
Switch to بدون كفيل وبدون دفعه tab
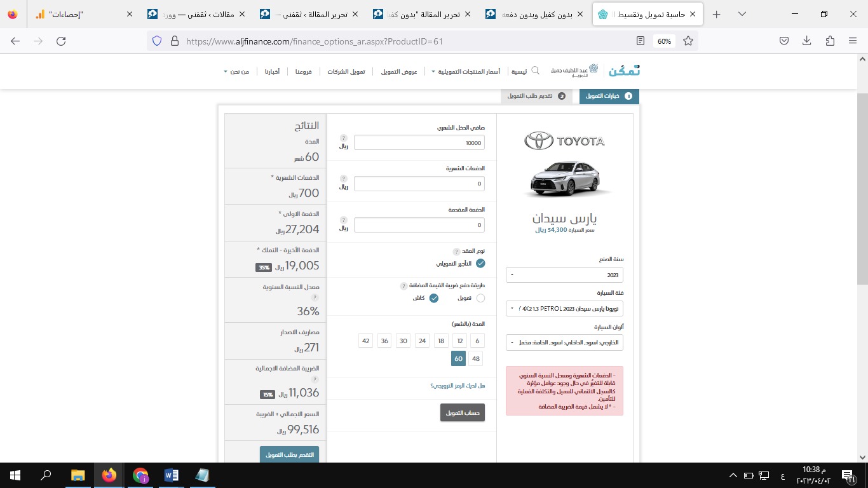tap(532, 14)
